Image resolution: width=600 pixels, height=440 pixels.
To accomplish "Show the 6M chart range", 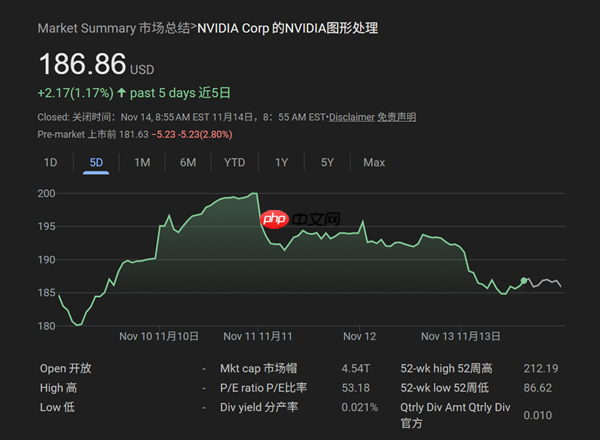I will [x=188, y=163].
